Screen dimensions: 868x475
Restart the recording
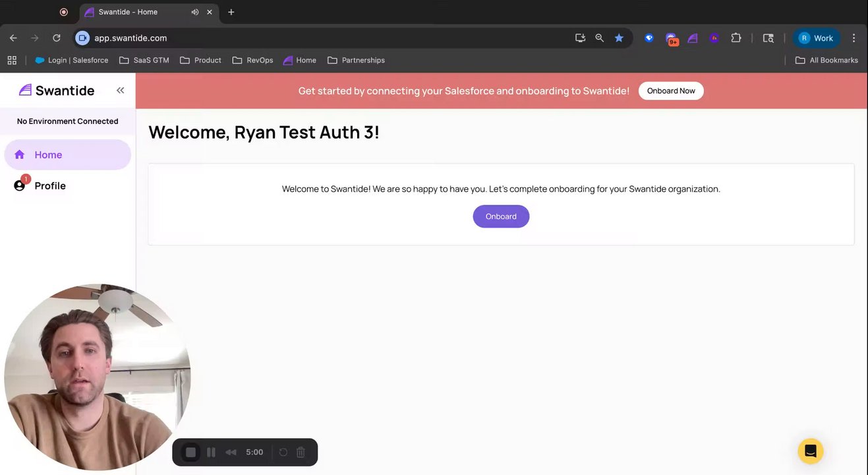(283, 452)
